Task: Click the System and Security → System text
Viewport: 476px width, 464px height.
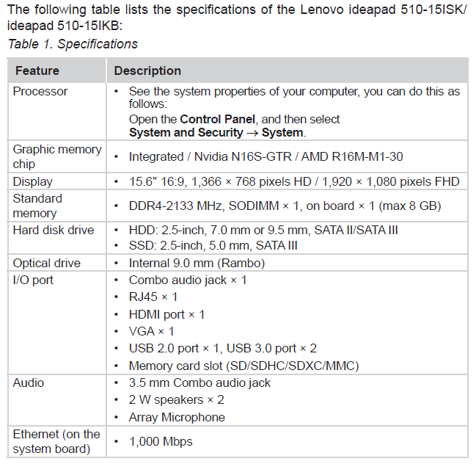Action: click(216, 132)
